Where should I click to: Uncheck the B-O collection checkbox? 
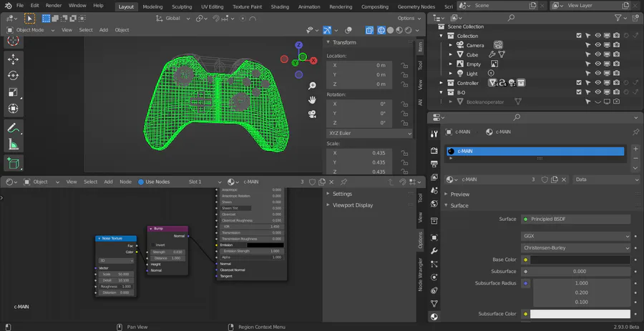579,92
